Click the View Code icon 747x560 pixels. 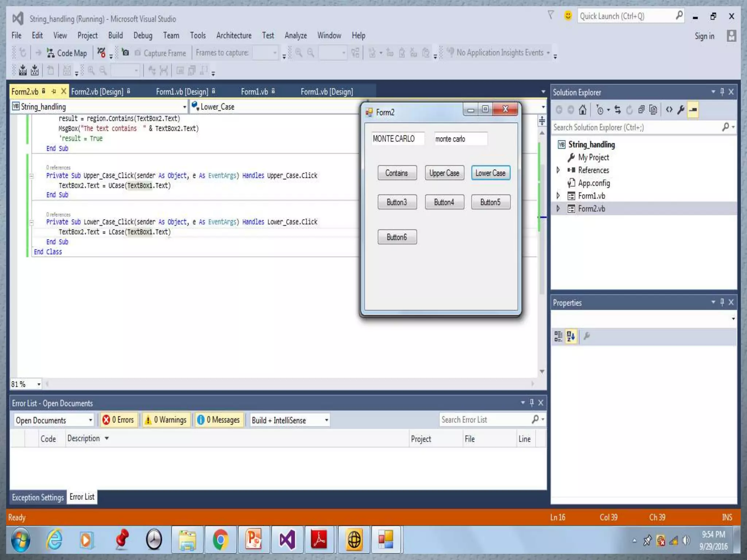pyautogui.click(x=669, y=110)
